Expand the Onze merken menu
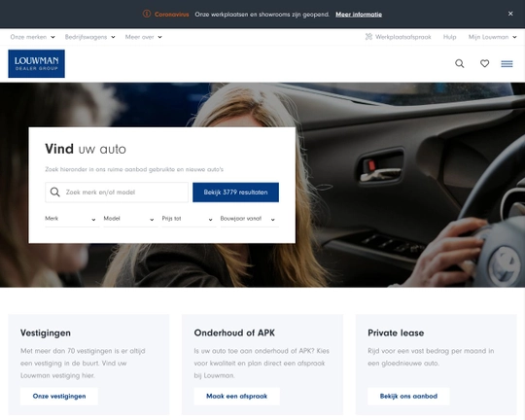The width and height of the screenshot is (525, 420). coord(32,37)
